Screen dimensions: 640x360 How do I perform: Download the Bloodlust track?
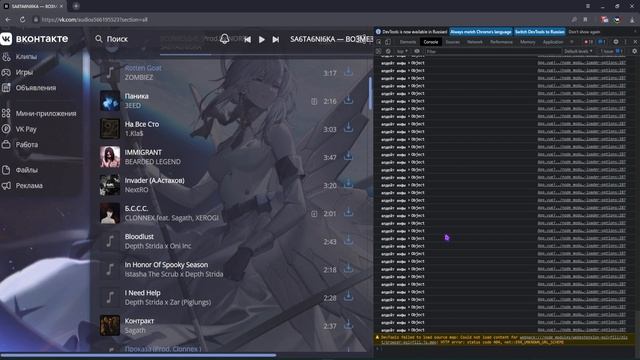coord(348,241)
